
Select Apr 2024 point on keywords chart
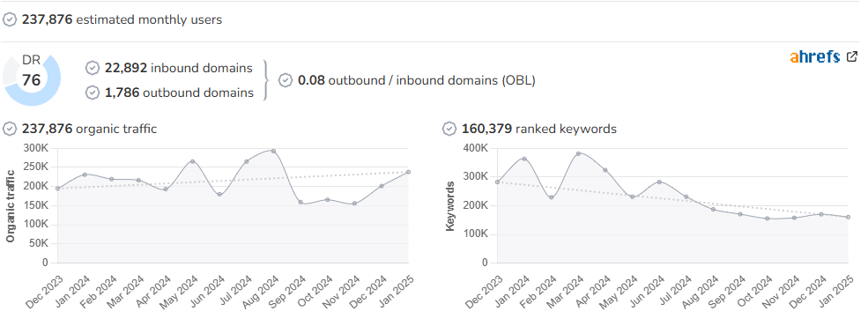(x=605, y=170)
